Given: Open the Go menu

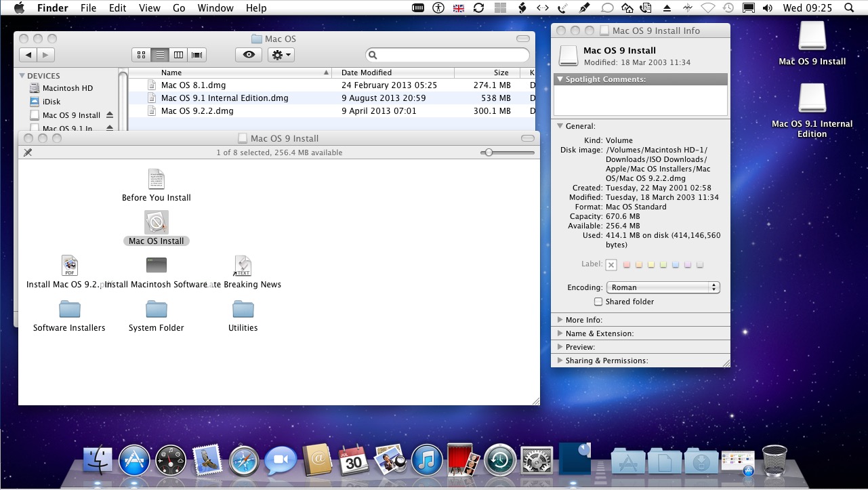Looking at the screenshot, I should pos(179,8).
